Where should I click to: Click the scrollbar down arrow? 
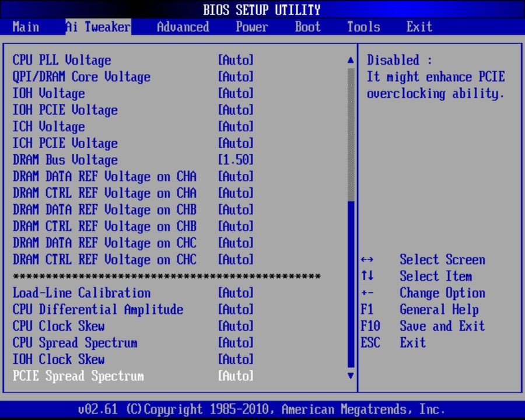(350, 376)
